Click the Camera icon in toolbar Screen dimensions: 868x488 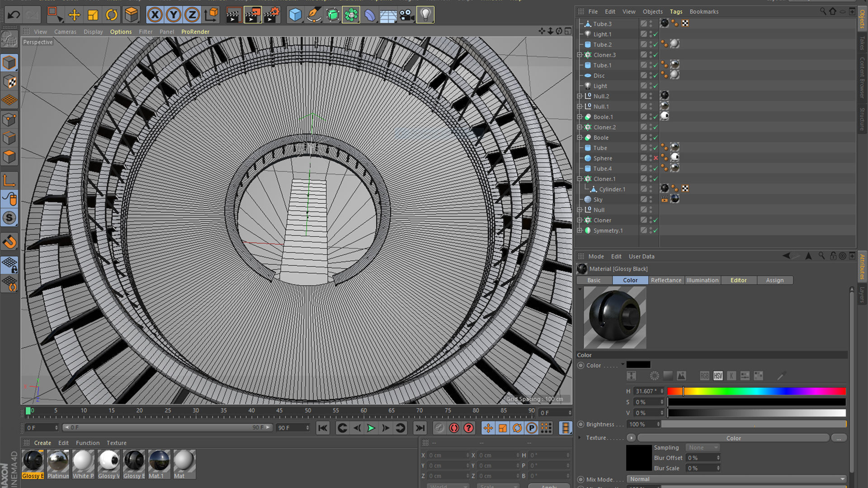tap(407, 16)
